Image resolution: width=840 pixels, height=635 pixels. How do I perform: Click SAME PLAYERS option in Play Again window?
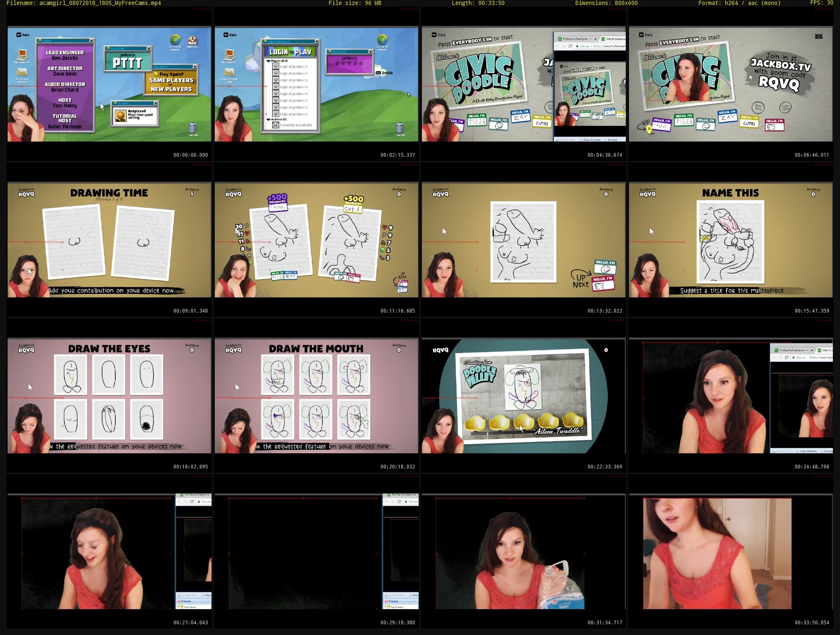pyautogui.click(x=171, y=80)
